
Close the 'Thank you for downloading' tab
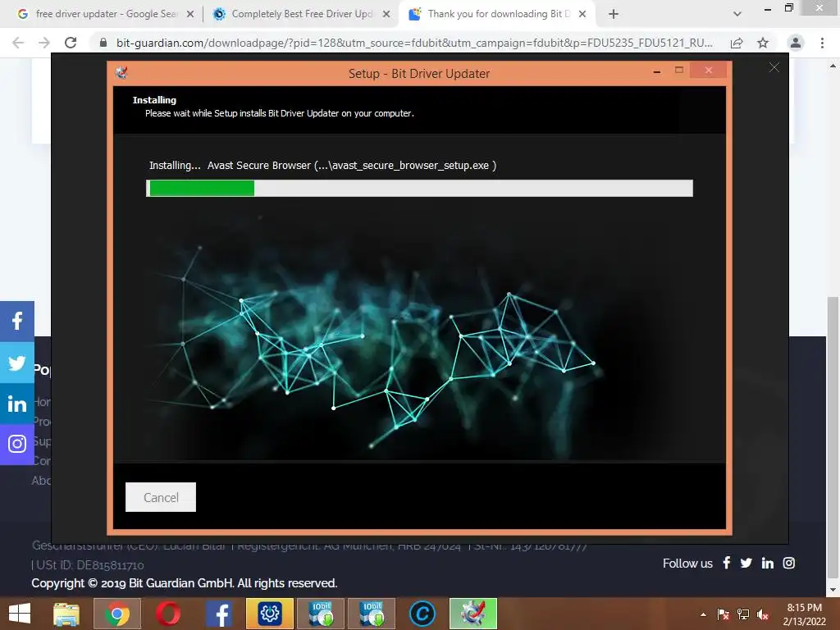[582, 15]
